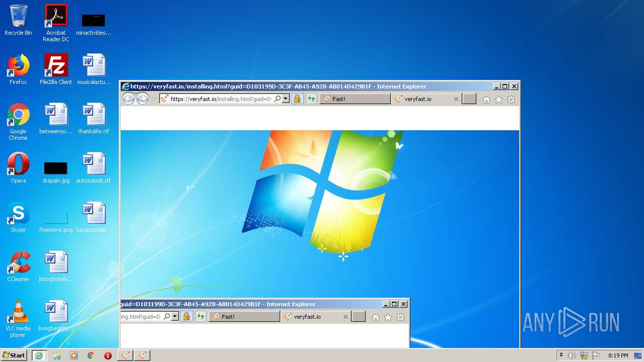Refresh page in lower IE window
The image size is (644, 362).
point(201,317)
